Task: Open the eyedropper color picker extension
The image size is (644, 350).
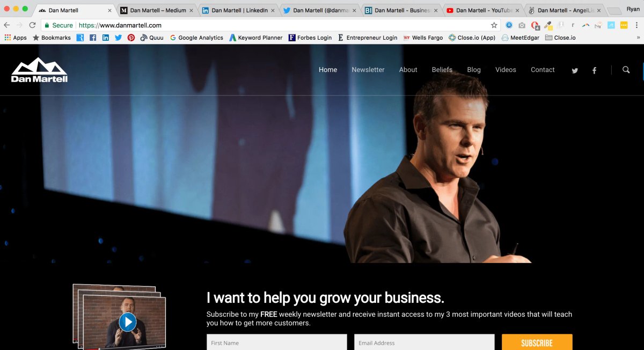Action: [548, 25]
